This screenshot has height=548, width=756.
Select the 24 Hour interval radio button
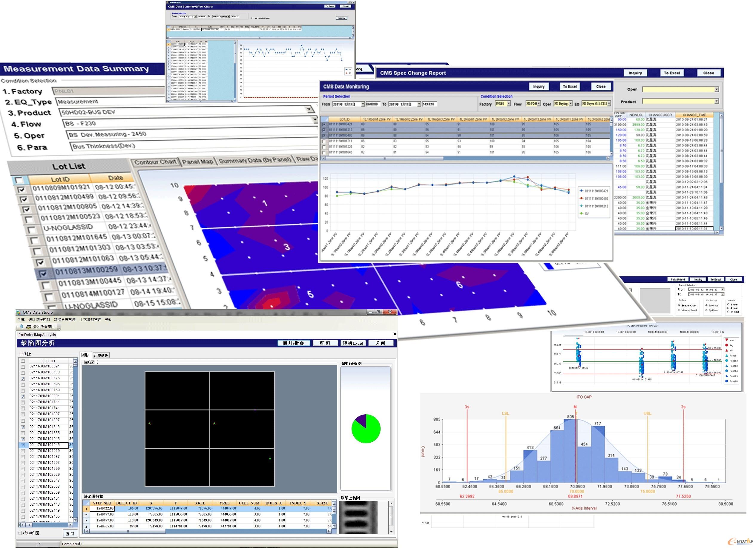728,312
